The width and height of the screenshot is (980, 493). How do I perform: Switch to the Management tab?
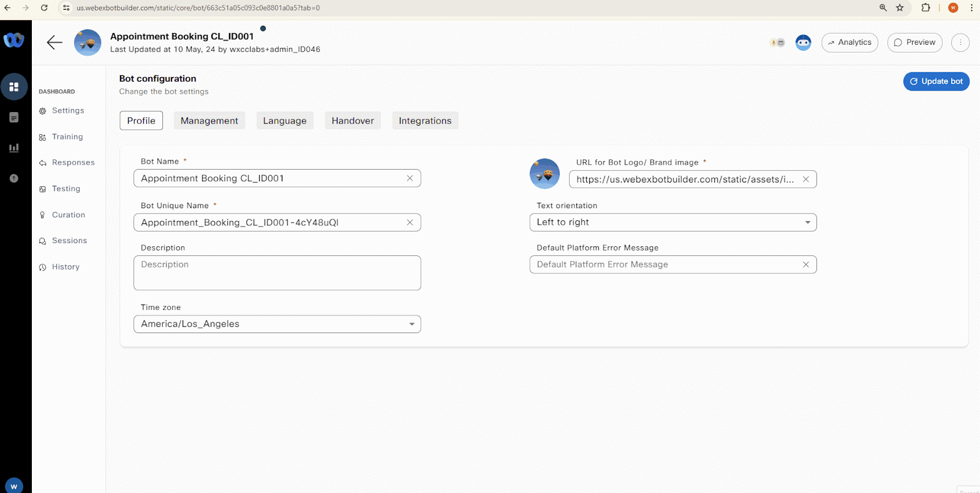click(x=209, y=121)
